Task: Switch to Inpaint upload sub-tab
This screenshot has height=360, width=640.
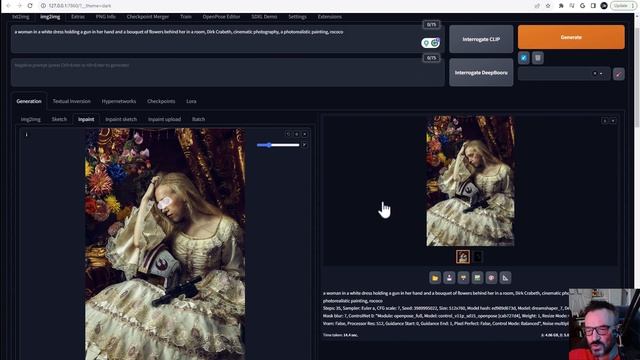Action: [164, 119]
